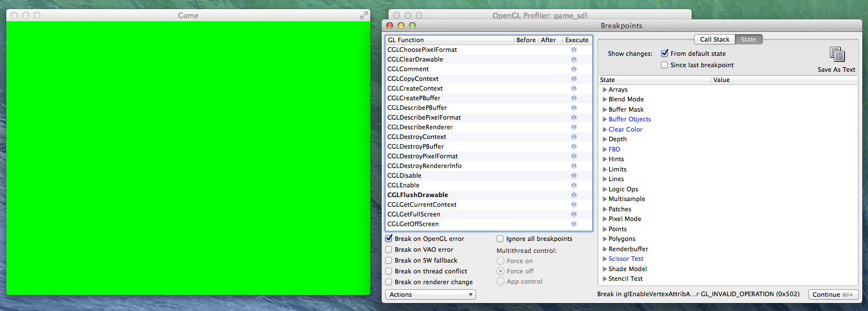Viewport: 868px width, 311px height.
Task: Click the Save As Text icon
Action: (837, 55)
